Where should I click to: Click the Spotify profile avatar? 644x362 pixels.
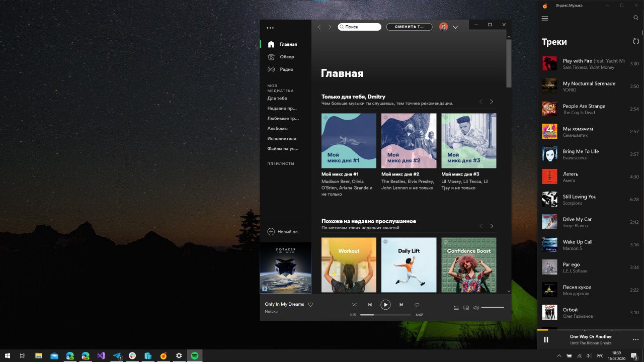(443, 27)
